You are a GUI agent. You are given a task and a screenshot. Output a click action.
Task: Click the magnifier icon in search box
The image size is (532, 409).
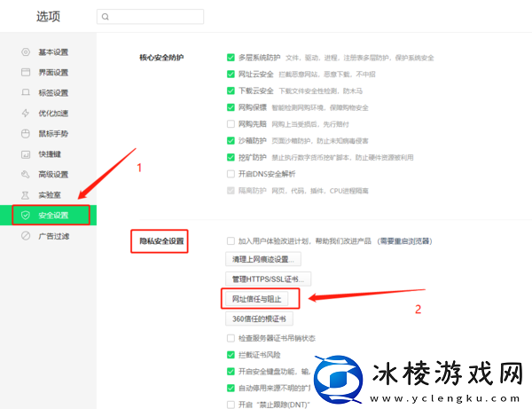(x=106, y=17)
